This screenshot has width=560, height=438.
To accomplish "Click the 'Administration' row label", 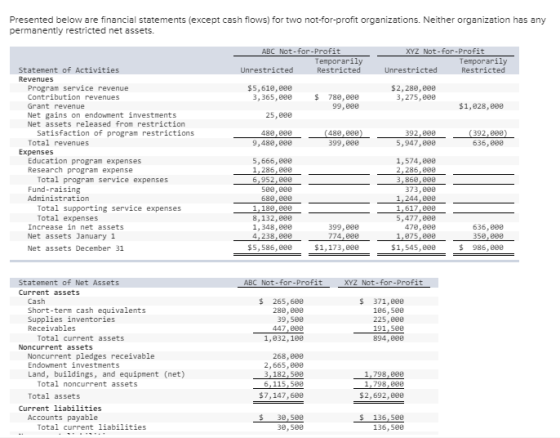I will point(58,198).
